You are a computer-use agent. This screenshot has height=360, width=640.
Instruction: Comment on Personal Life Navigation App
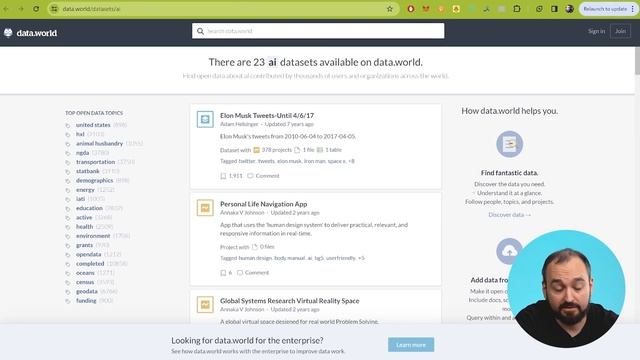[x=253, y=273]
